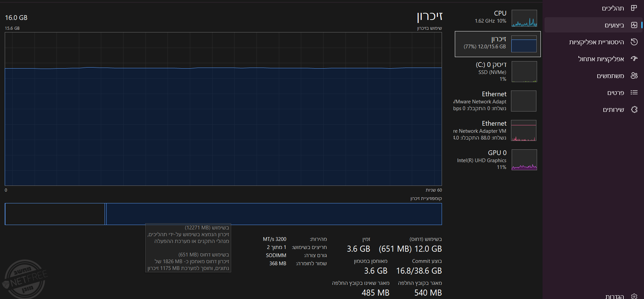Image resolution: width=644 pixels, height=299 pixels.
Task: Open the Services puzzle icon
Action: 634,109
